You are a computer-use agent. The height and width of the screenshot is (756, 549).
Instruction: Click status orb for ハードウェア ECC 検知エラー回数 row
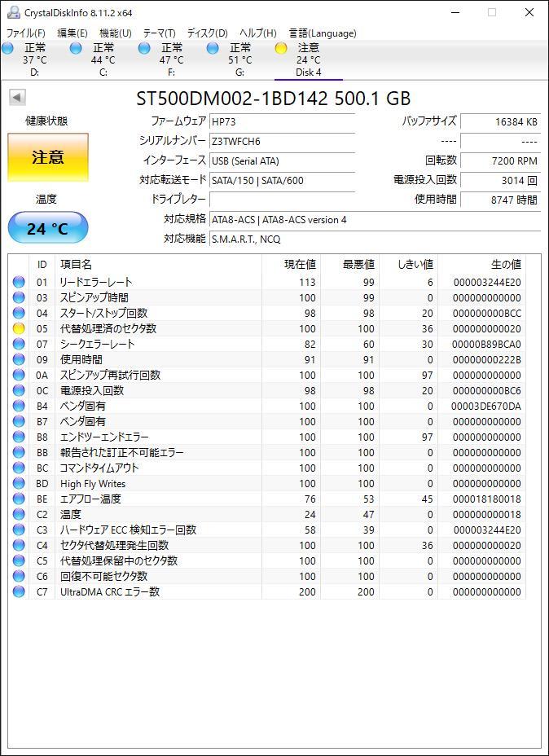click(19, 530)
